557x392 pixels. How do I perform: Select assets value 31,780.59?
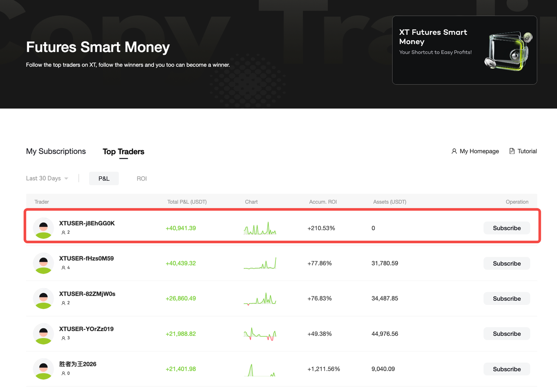(x=385, y=263)
